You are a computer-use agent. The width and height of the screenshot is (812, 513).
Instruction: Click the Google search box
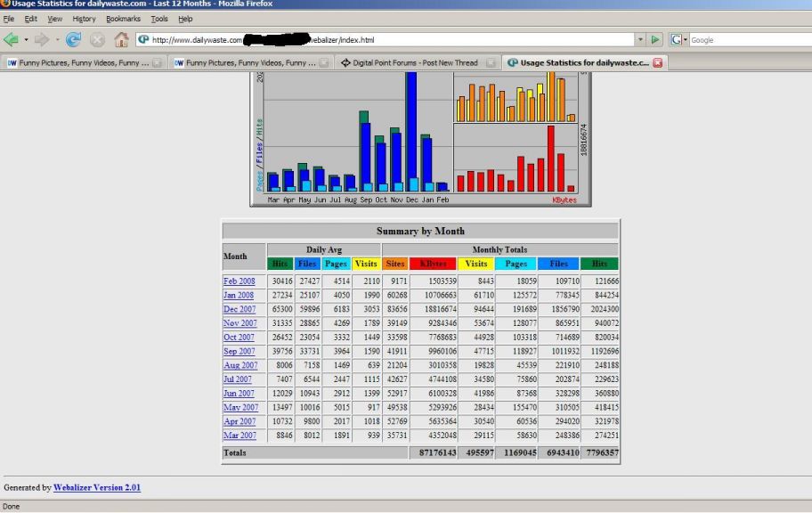[751, 40]
